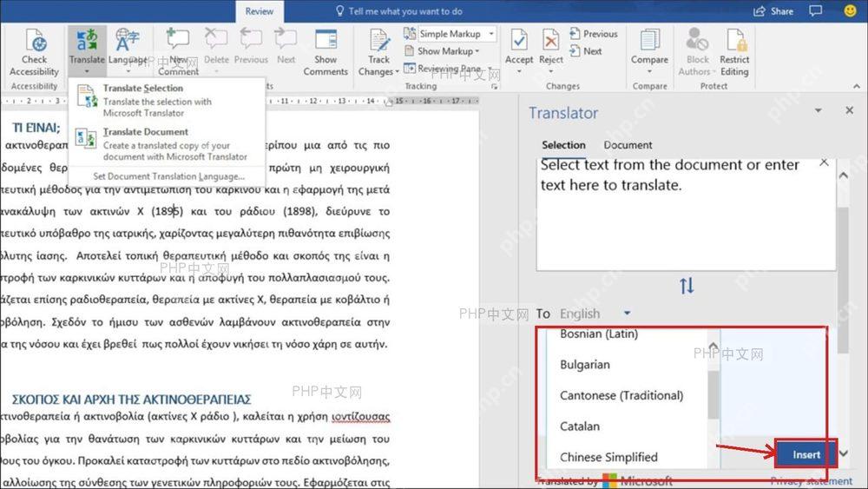The width and height of the screenshot is (868, 489).
Task: Jump to Next change
Action: (586, 51)
